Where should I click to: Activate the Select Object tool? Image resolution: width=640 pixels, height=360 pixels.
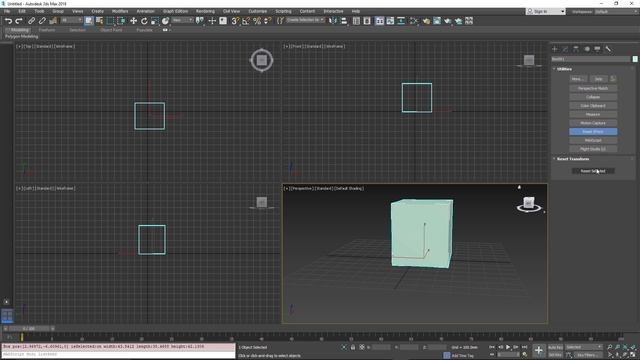pos(89,21)
